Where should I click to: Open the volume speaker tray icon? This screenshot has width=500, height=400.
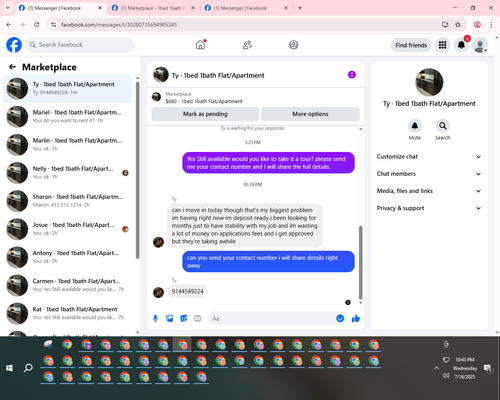pyautogui.click(x=446, y=376)
